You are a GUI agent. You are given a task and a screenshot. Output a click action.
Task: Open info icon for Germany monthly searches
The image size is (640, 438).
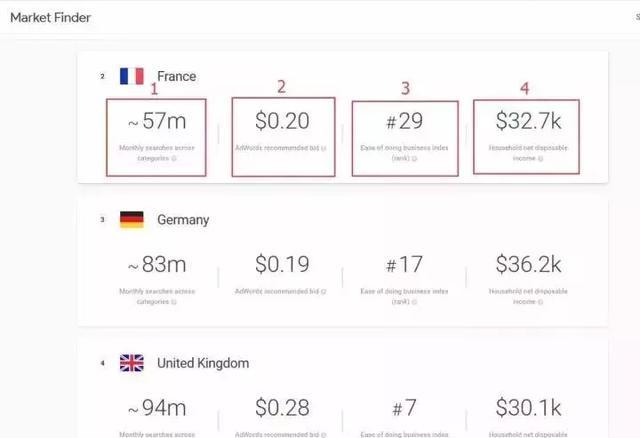tap(174, 302)
